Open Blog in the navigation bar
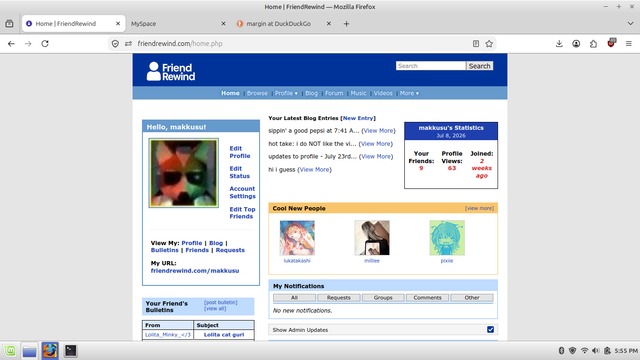 tap(311, 93)
